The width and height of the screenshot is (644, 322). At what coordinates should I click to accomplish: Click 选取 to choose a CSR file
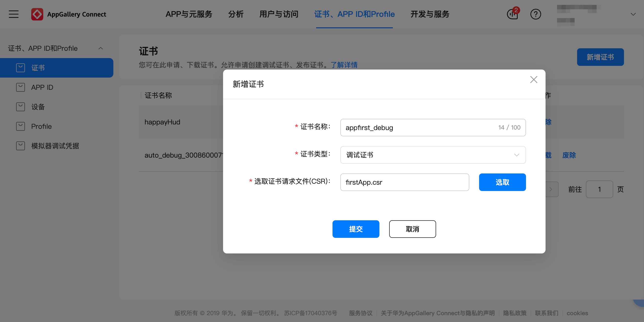502,182
